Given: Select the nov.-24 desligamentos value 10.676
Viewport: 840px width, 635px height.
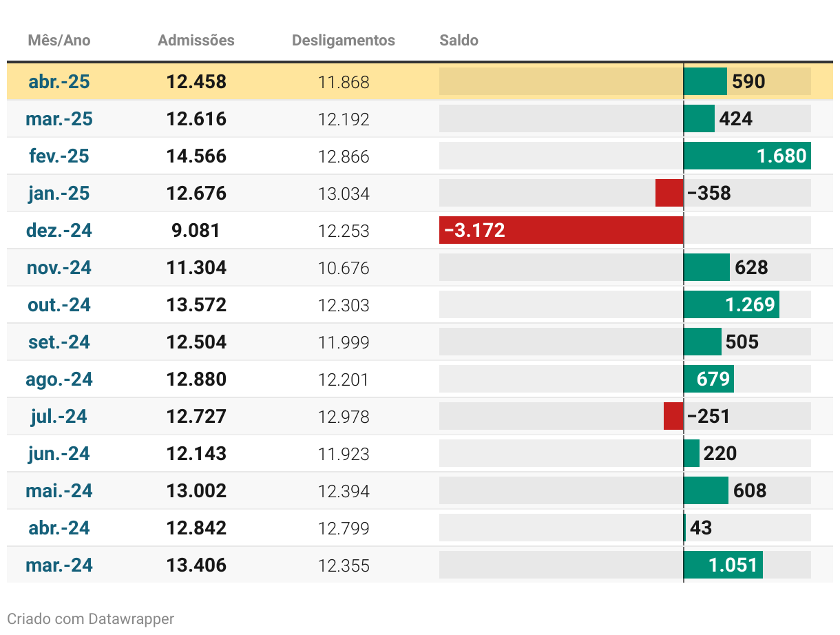Looking at the screenshot, I should click(343, 268).
